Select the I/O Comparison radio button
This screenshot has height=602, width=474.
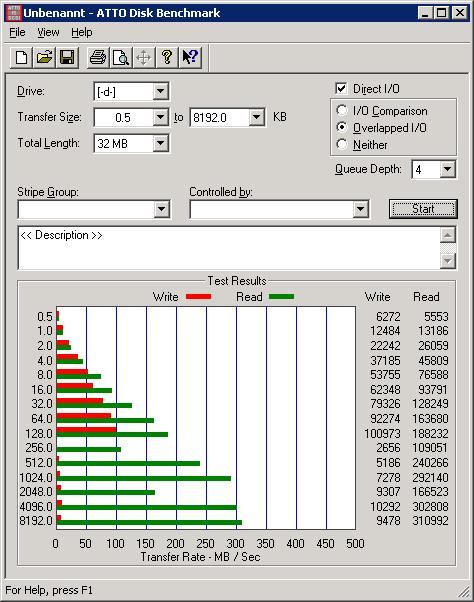coord(342,111)
